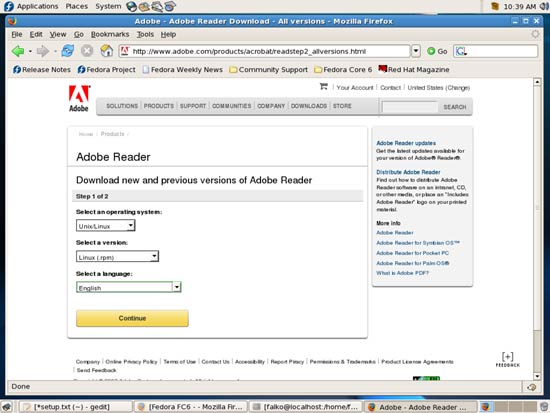The width and height of the screenshot is (550, 413).
Task: Click the Adobe site search input field
Action: (x=409, y=107)
